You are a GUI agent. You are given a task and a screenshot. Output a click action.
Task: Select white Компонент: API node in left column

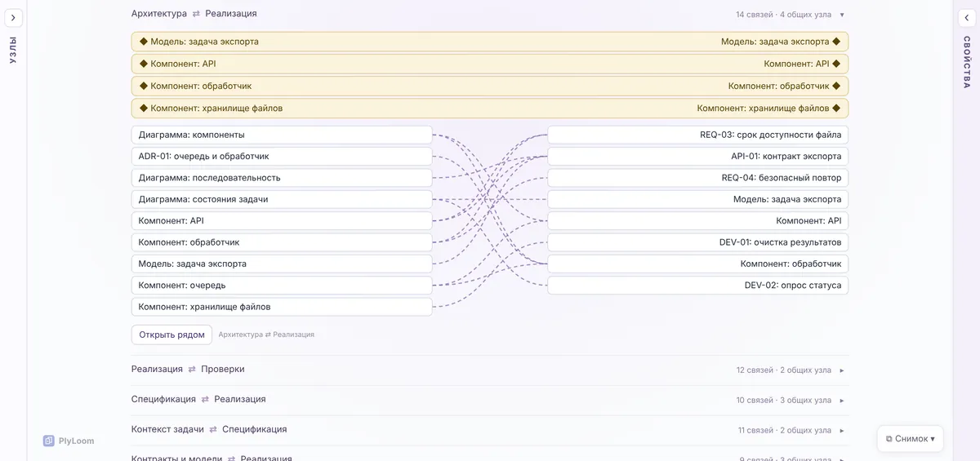[x=282, y=220]
